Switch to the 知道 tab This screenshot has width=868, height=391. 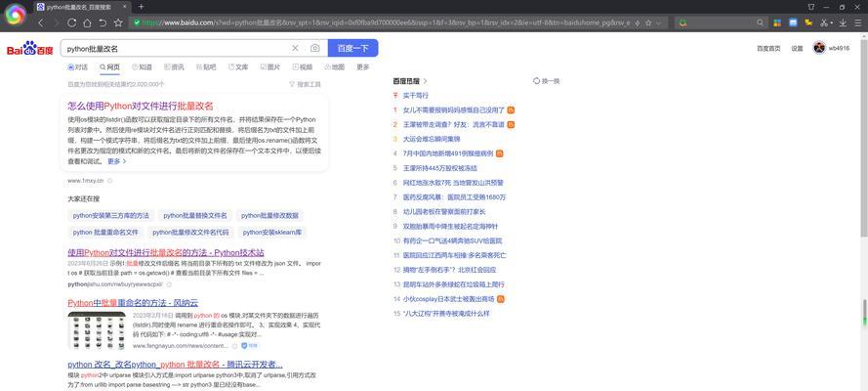(142, 67)
